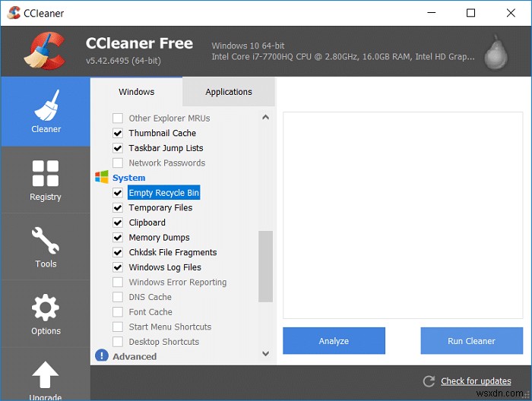The image size is (532, 401).
Task: Click the list scrollbar thumb
Action: (x=266, y=267)
